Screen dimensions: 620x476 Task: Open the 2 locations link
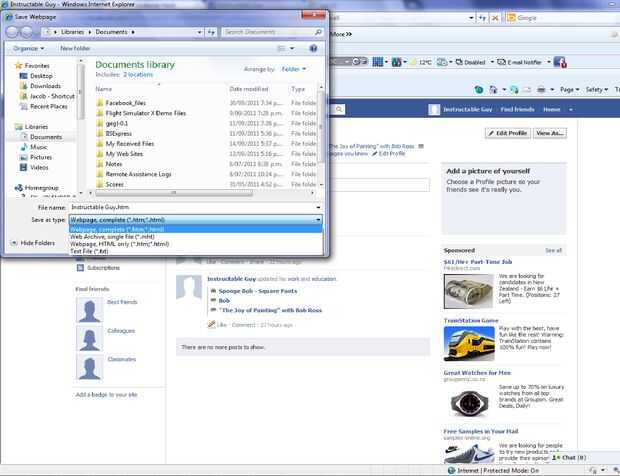point(138,75)
